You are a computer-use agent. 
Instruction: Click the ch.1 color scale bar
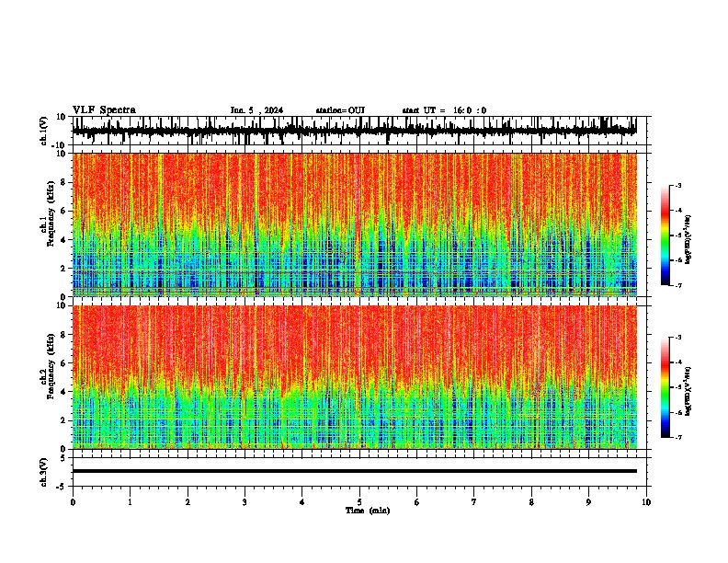(665, 236)
